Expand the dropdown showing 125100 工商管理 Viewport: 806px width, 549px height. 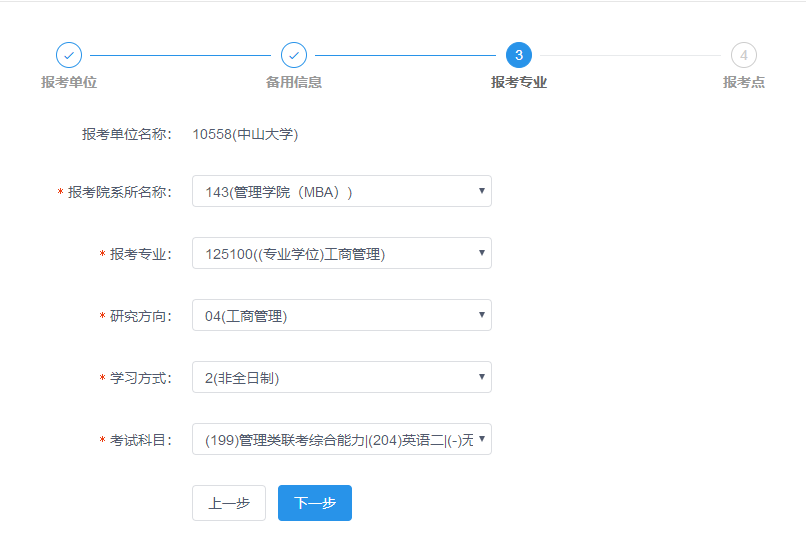click(x=341, y=253)
